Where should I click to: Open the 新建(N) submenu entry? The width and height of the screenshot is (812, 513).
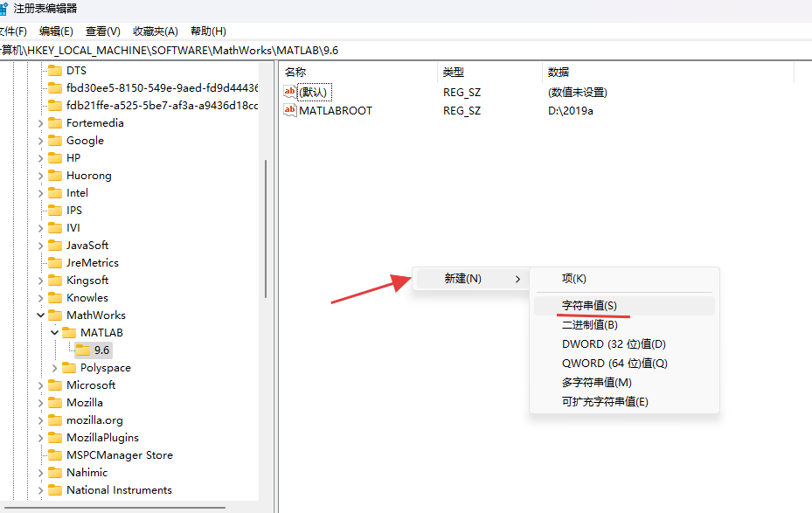[x=471, y=279]
